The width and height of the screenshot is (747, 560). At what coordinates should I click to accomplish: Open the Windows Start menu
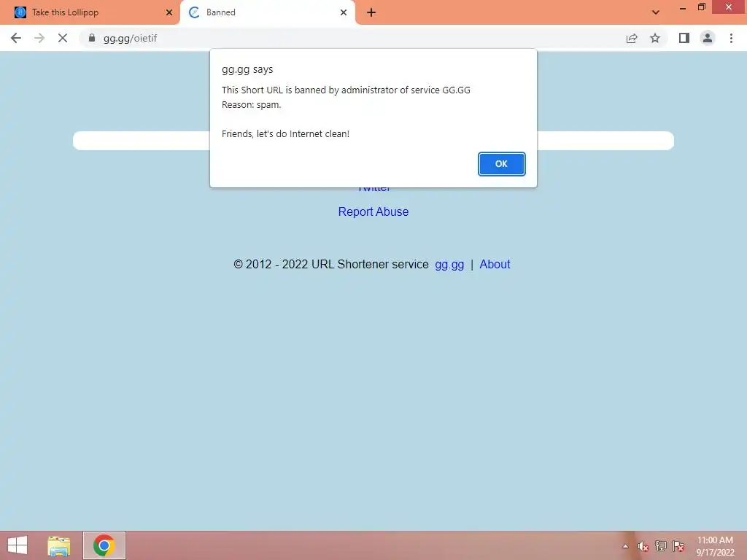18,545
